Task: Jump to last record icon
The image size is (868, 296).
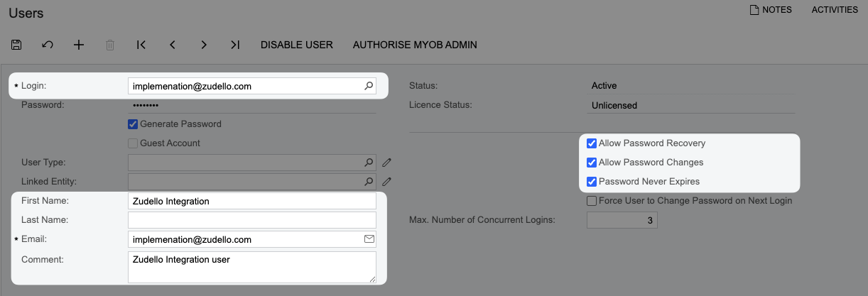Action: click(x=235, y=45)
